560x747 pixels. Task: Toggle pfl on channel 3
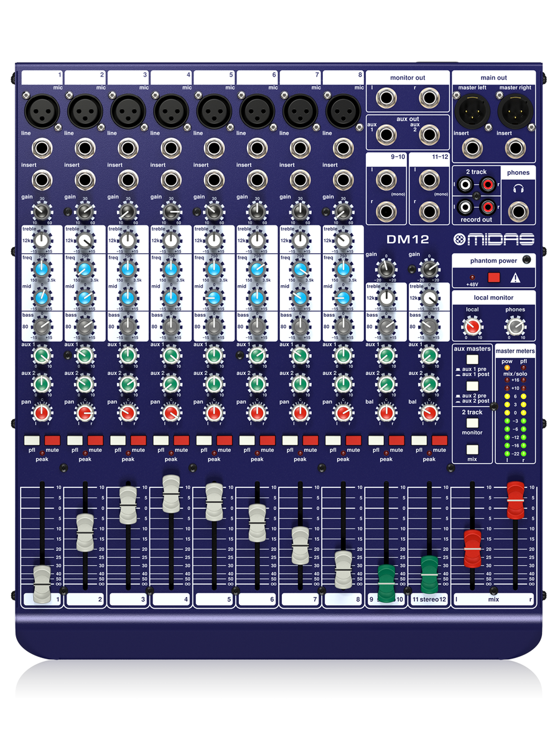coord(118,440)
